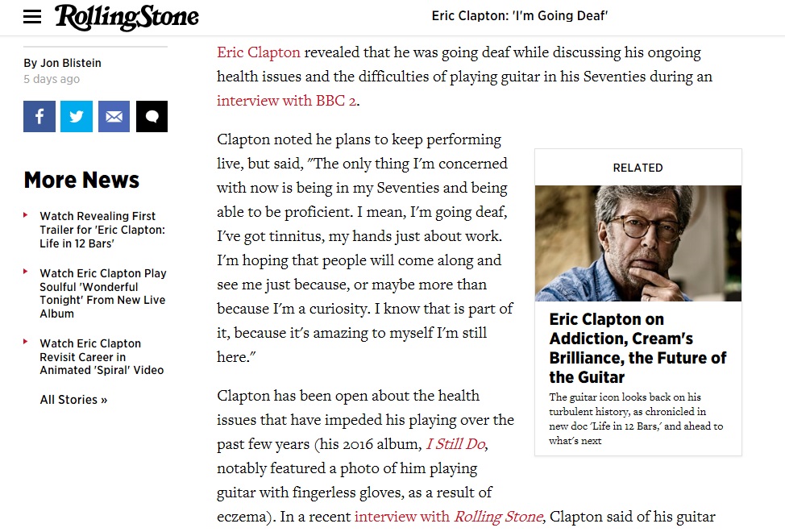Click the Rolling Stone logo

click(x=127, y=17)
